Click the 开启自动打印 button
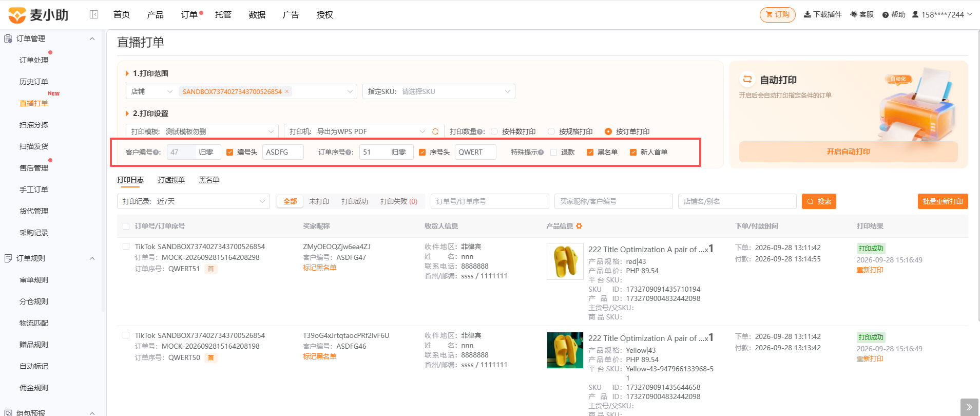Image resolution: width=980 pixels, height=416 pixels. 849,152
